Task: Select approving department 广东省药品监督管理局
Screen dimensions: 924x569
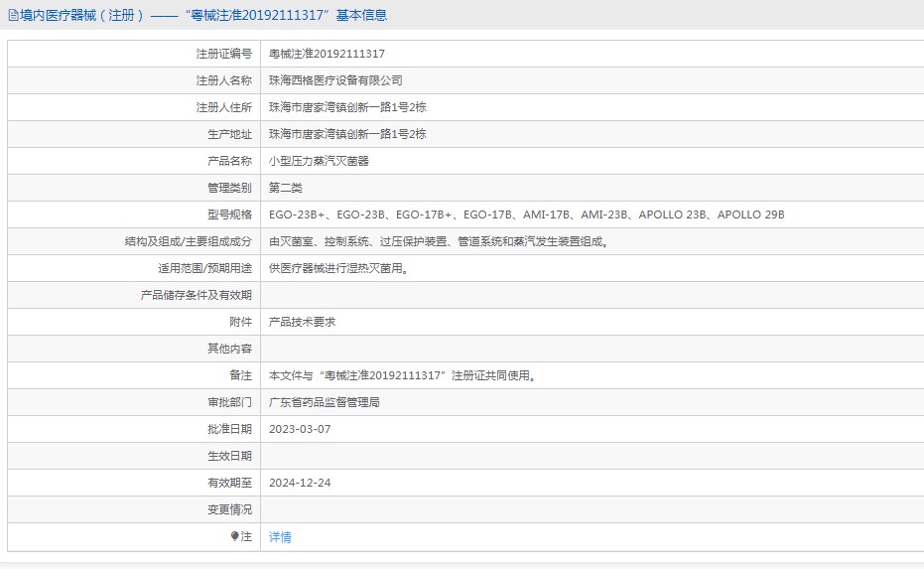Action: (325, 402)
